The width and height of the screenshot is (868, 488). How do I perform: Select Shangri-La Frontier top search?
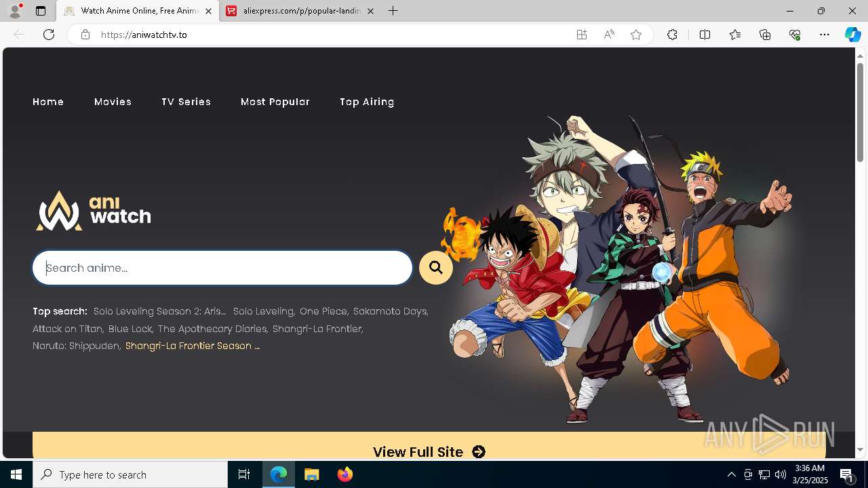tap(317, 329)
